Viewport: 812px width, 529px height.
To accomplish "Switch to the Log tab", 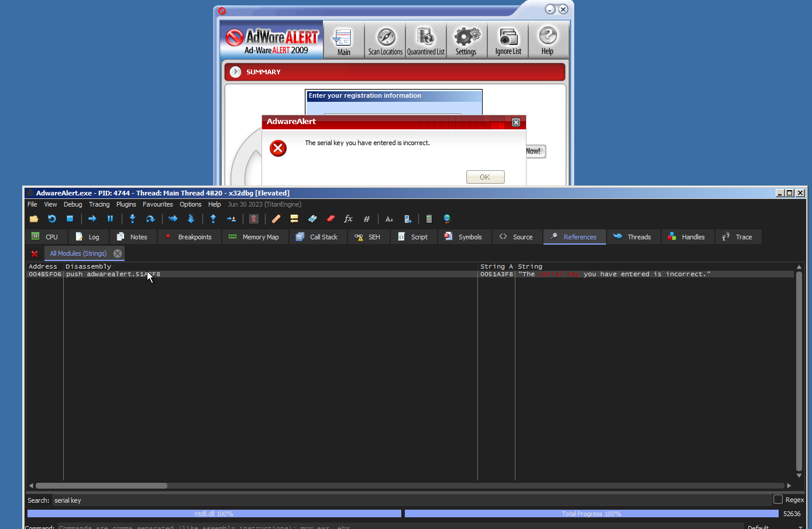I will coord(88,237).
